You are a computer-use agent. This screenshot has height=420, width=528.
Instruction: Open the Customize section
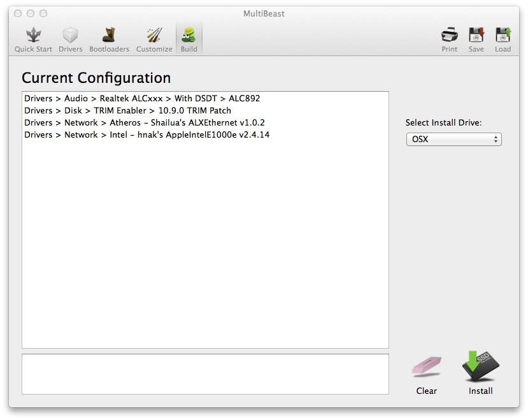[x=154, y=40]
